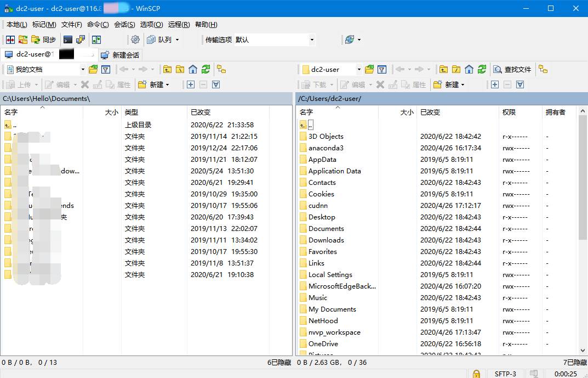Screen dimensions: 588x378
Task: Click the 队列 queue icon
Action: point(159,40)
